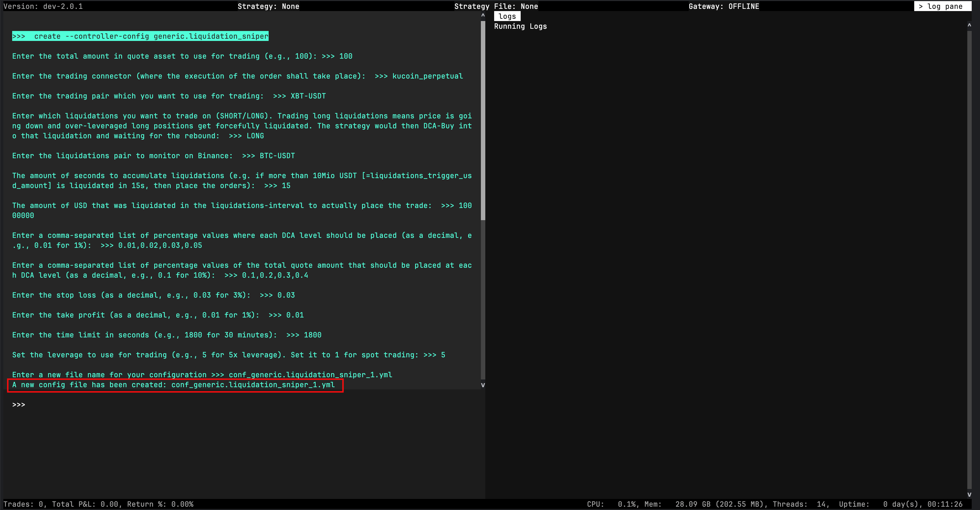Click the new config file created message
Viewport: 980px width, 510px height.
pyautogui.click(x=174, y=385)
